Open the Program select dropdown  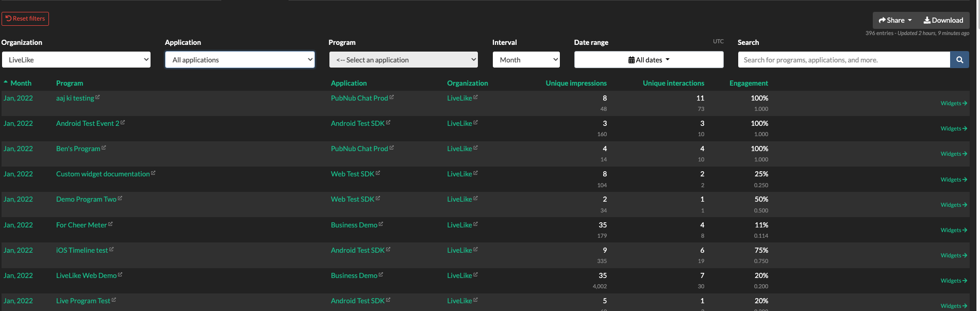404,60
